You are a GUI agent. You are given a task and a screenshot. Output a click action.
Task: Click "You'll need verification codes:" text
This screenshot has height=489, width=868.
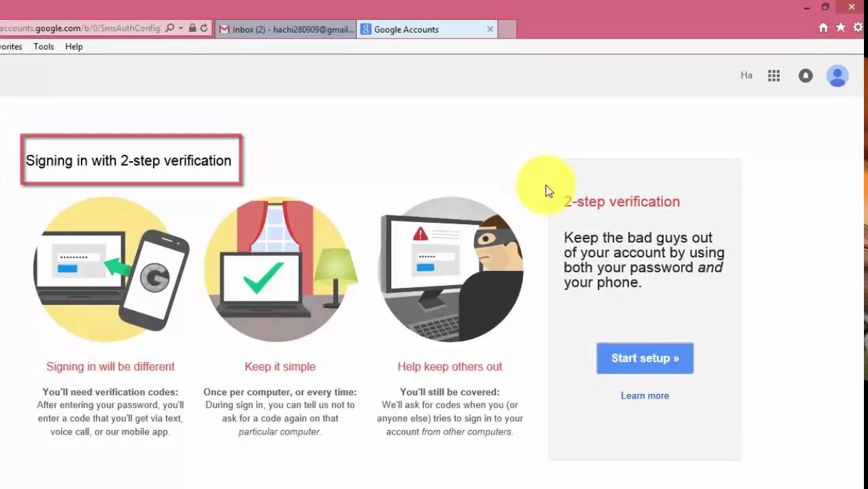(110, 392)
